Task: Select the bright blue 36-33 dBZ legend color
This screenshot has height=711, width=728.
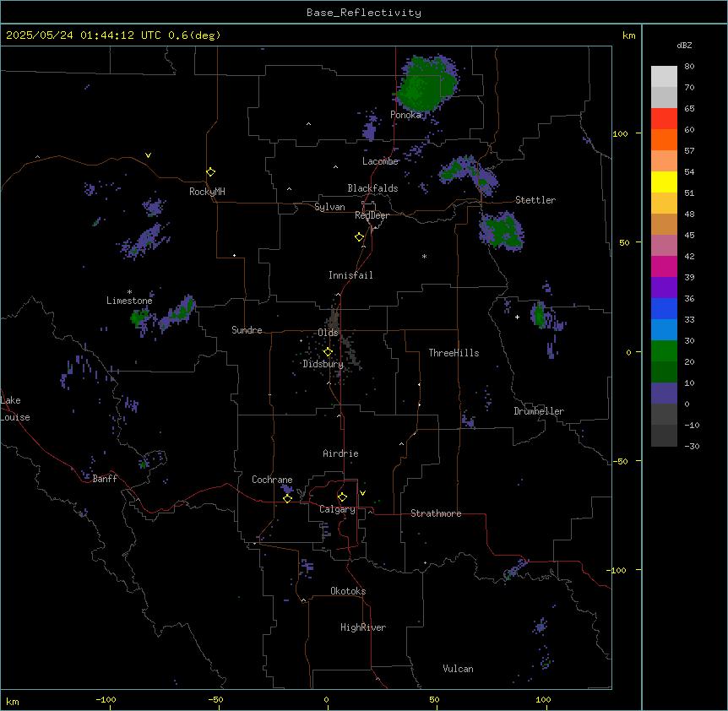Action: pos(664,308)
